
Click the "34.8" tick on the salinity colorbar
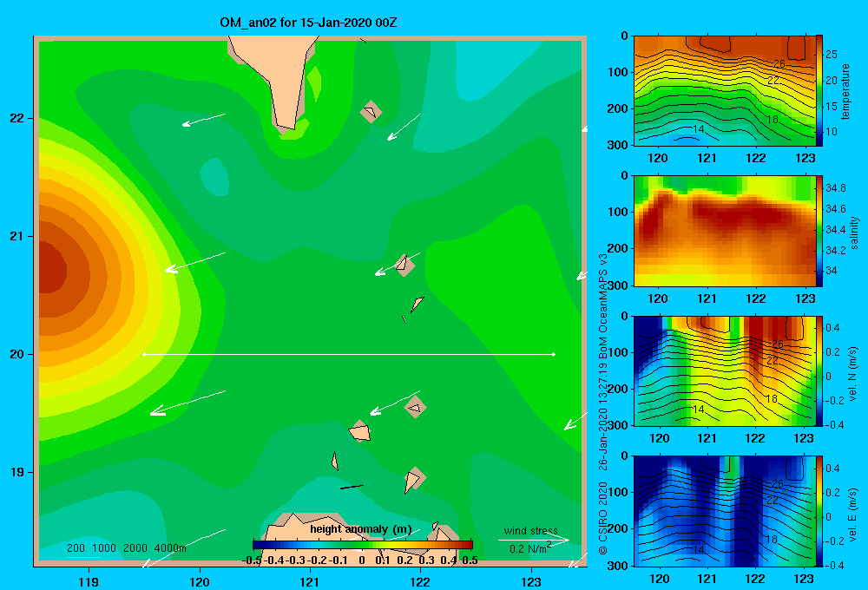coord(836,188)
